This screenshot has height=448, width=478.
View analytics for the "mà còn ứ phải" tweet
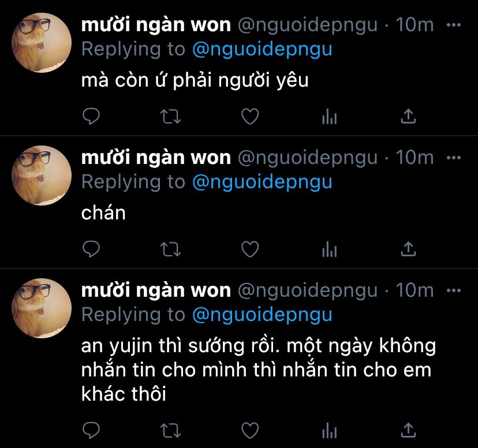pos(329,117)
